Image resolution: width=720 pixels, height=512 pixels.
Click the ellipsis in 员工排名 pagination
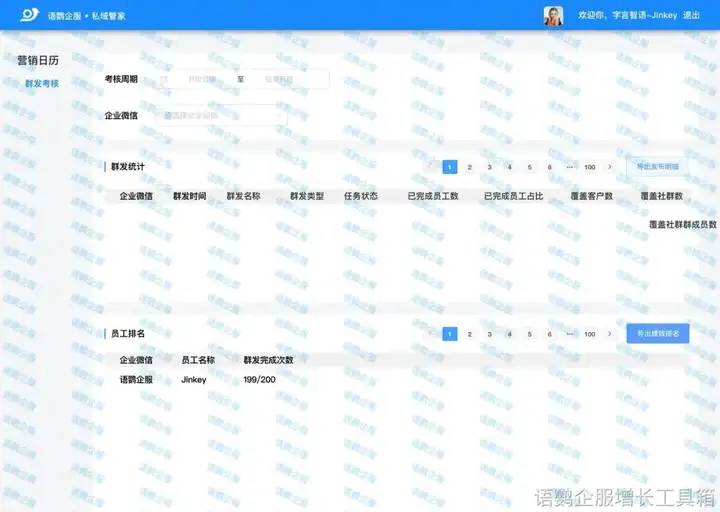pos(569,334)
